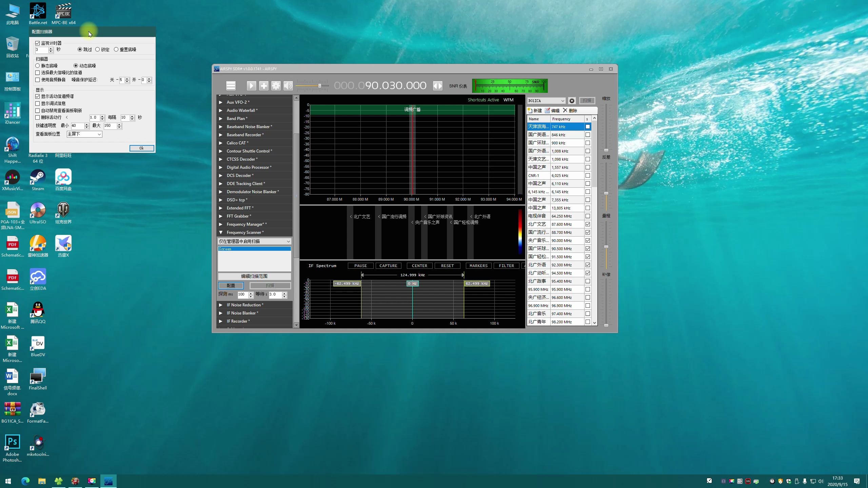Open 百度网盘 desktop icon
868x488 pixels.
pyautogui.click(x=63, y=180)
